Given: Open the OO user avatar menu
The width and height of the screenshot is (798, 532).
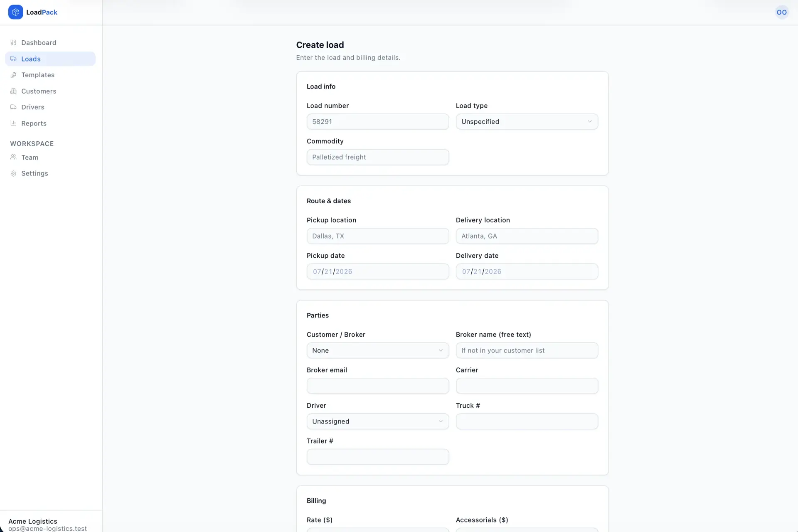Looking at the screenshot, I should click(x=781, y=12).
